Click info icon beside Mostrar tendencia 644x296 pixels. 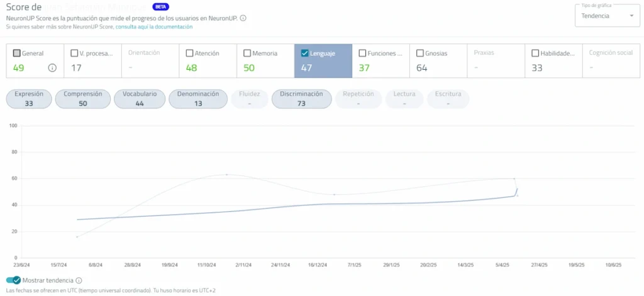(x=79, y=280)
